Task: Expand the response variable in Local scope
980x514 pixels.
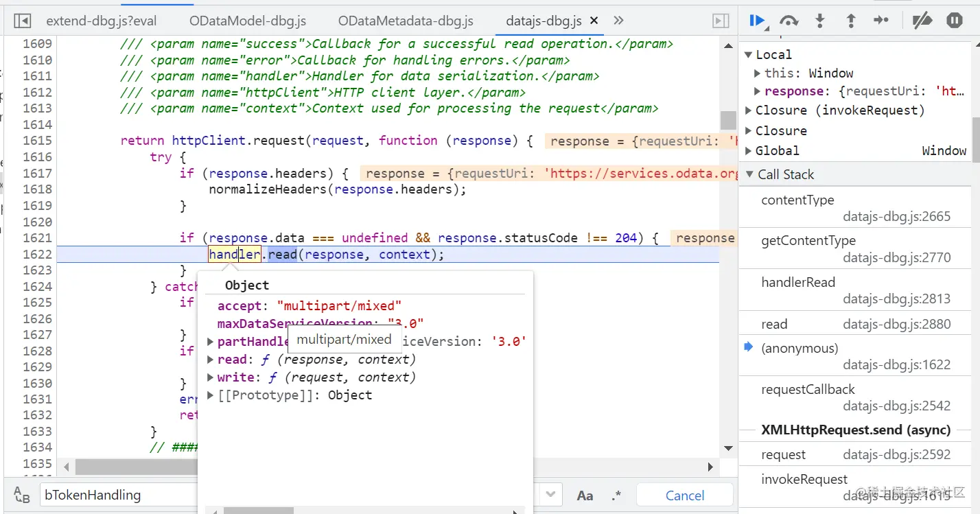Action: (757, 91)
